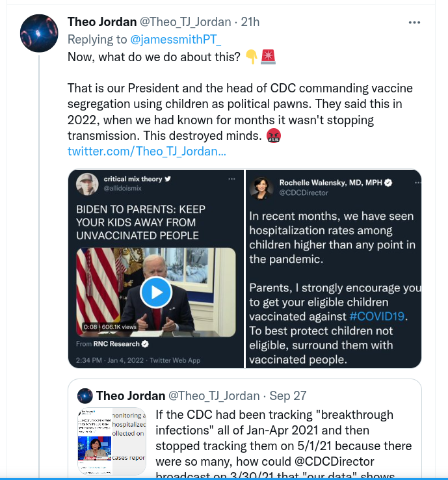448x480 pixels.
Task: Click critical mix theory's profile picture
Action: 85,184
